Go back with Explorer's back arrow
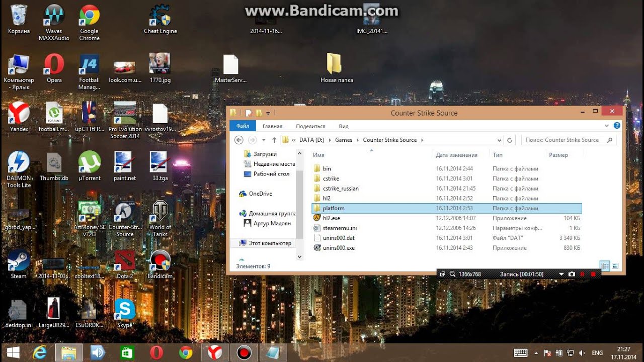The width and height of the screenshot is (644, 362). point(239,140)
